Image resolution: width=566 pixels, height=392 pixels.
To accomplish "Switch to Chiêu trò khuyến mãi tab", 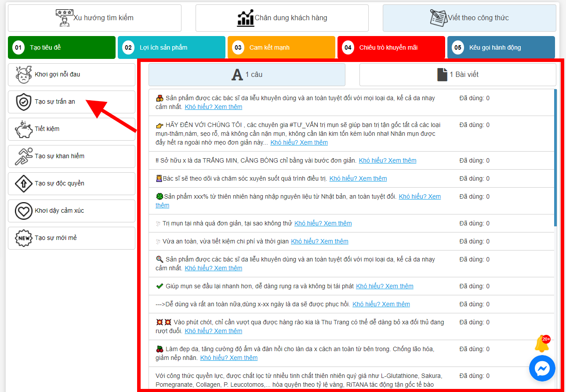I will coord(391,47).
